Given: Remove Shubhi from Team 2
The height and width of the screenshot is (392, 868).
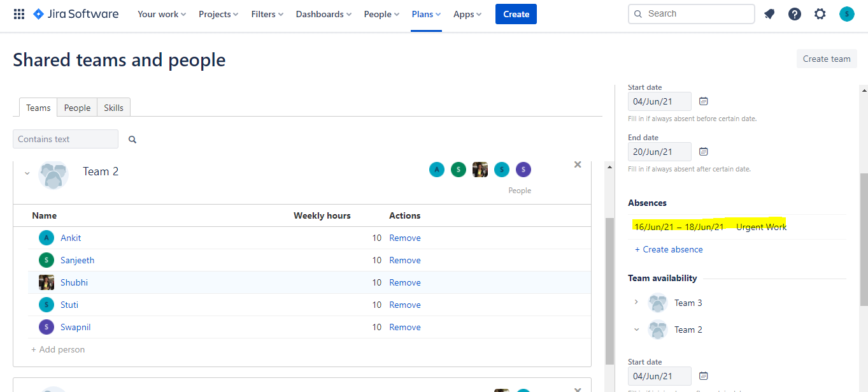Looking at the screenshot, I should (405, 282).
